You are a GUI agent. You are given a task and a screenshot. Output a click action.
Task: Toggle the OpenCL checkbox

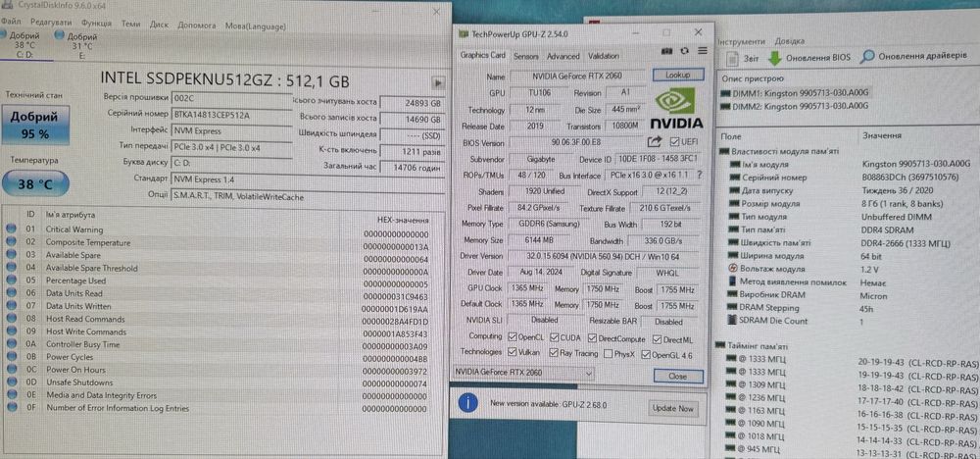[x=513, y=337]
